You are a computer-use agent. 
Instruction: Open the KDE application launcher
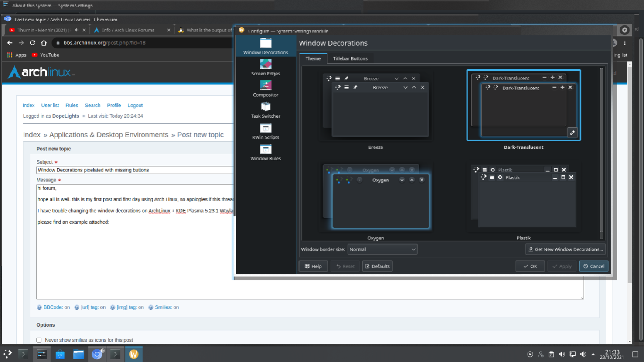7,354
